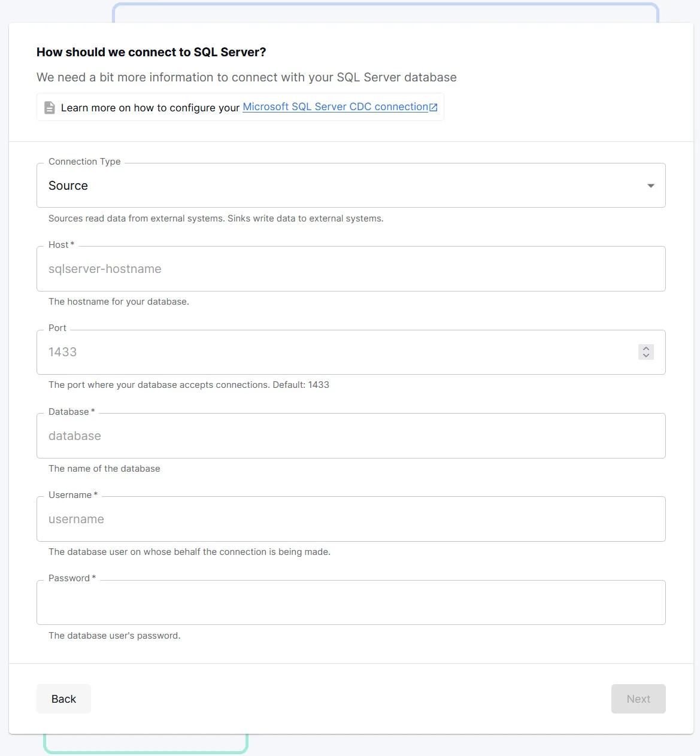700x756 pixels.
Task: Click the Host field label
Action: tap(61, 245)
